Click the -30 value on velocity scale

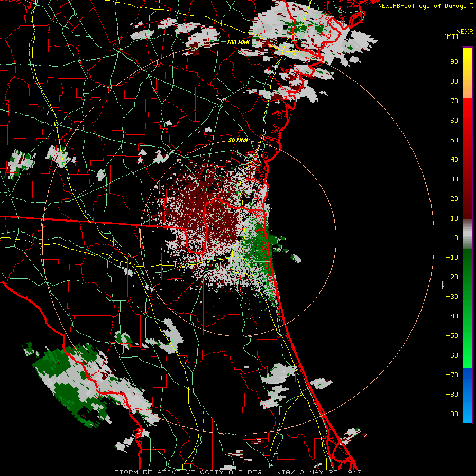452,297
